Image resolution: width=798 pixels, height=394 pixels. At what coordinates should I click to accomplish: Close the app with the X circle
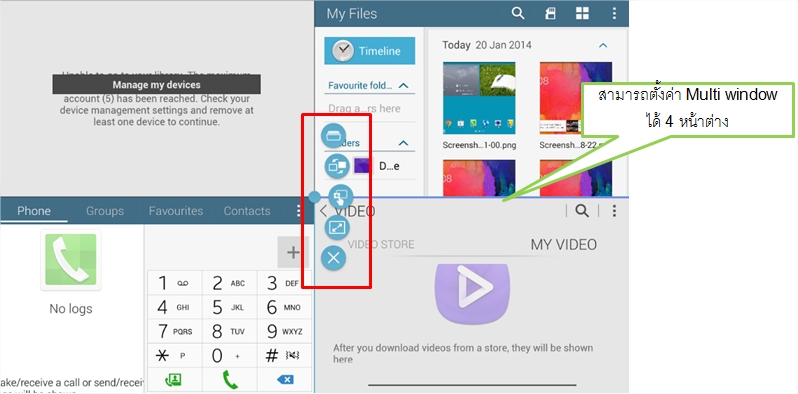click(x=333, y=258)
